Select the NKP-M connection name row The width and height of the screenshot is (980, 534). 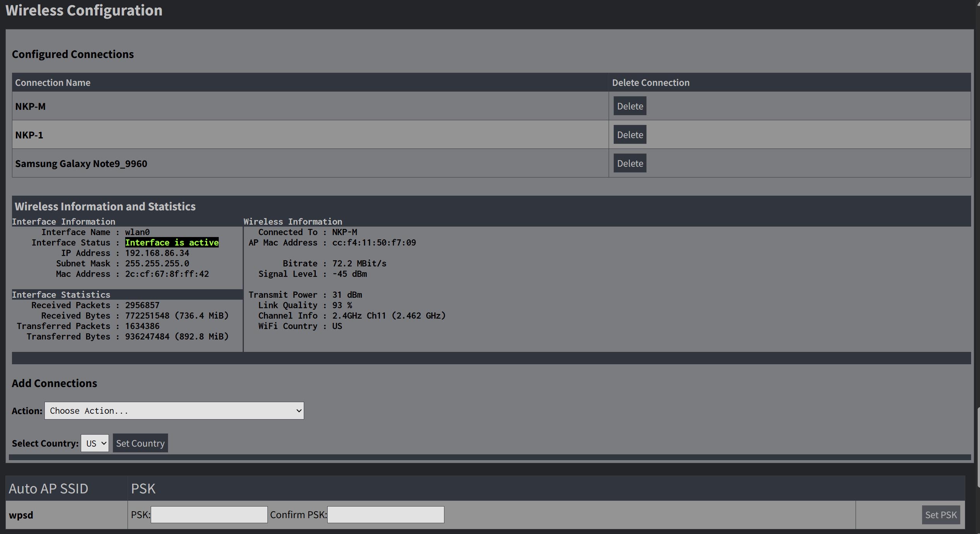tap(30, 106)
